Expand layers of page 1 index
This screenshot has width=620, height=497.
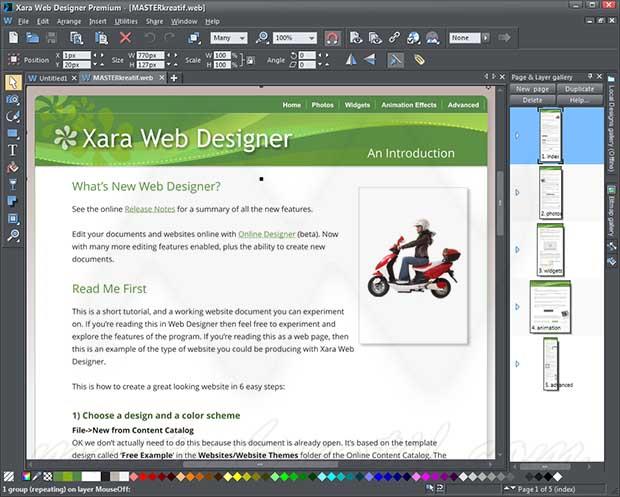coord(517,135)
